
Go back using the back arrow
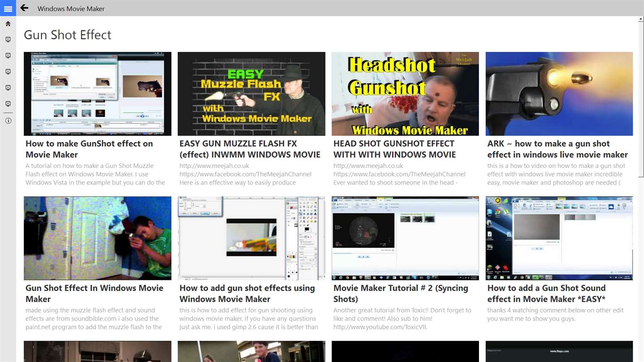point(25,8)
